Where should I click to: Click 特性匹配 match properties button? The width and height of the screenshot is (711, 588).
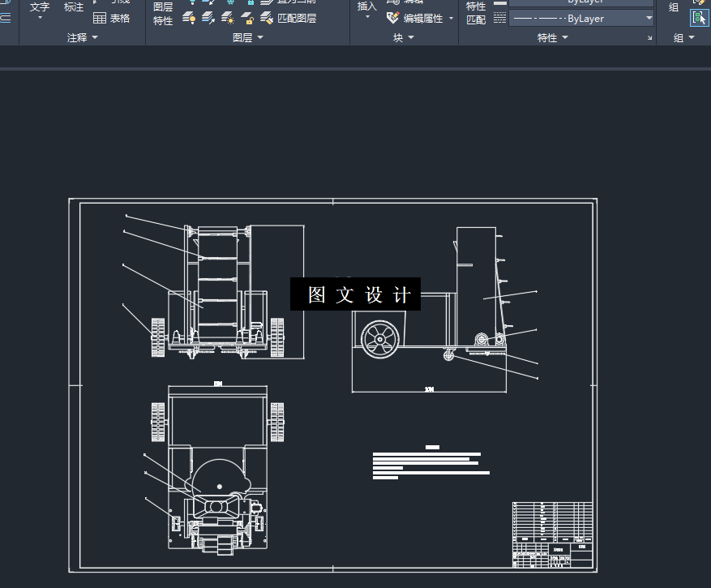point(476,13)
